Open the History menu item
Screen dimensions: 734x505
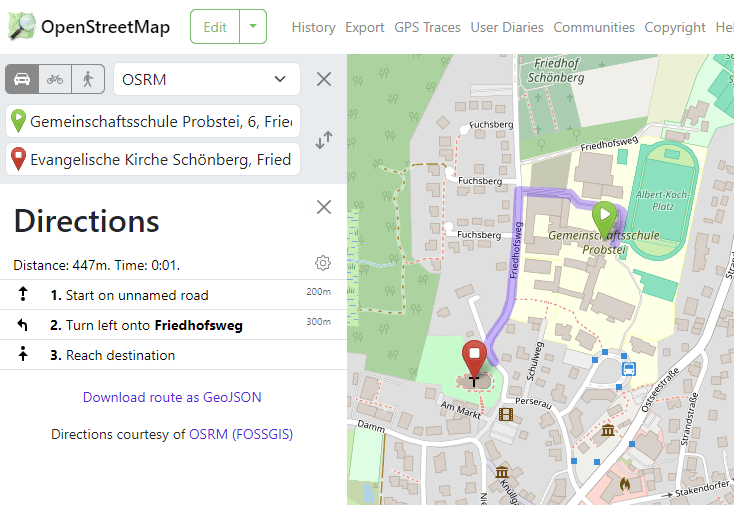[313, 27]
